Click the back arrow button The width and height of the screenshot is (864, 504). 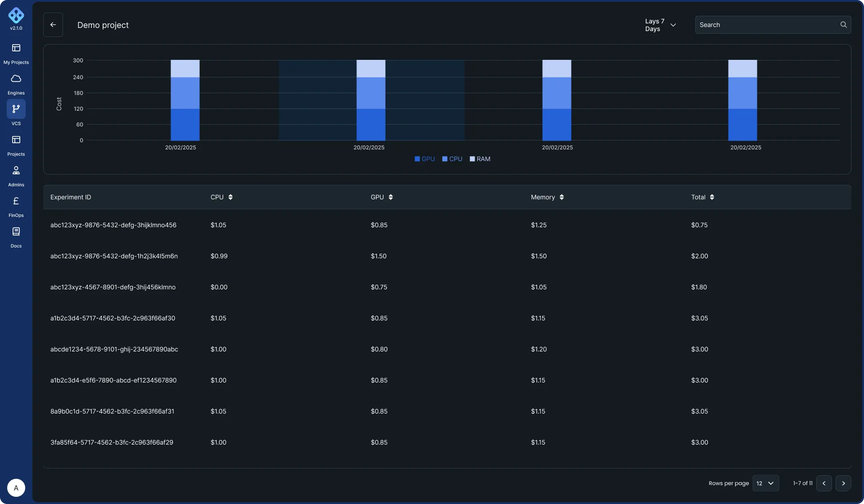point(53,25)
